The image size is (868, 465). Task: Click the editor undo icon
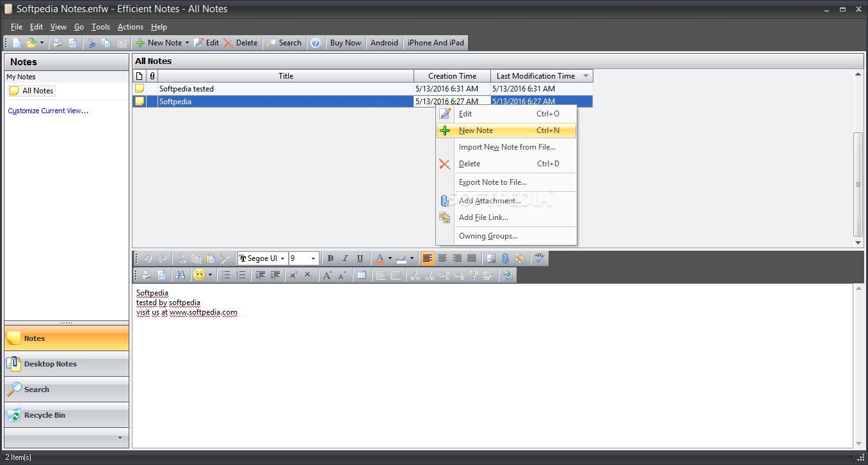[148, 258]
